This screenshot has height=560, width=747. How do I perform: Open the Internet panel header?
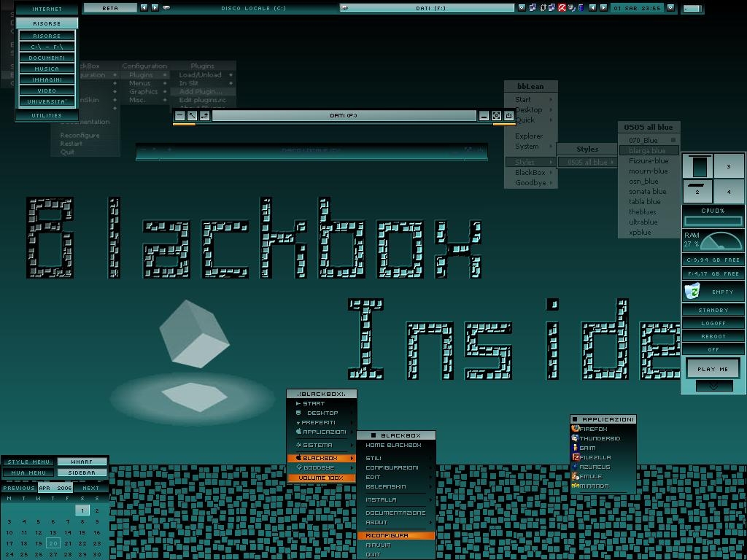click(x=47, y=9)
